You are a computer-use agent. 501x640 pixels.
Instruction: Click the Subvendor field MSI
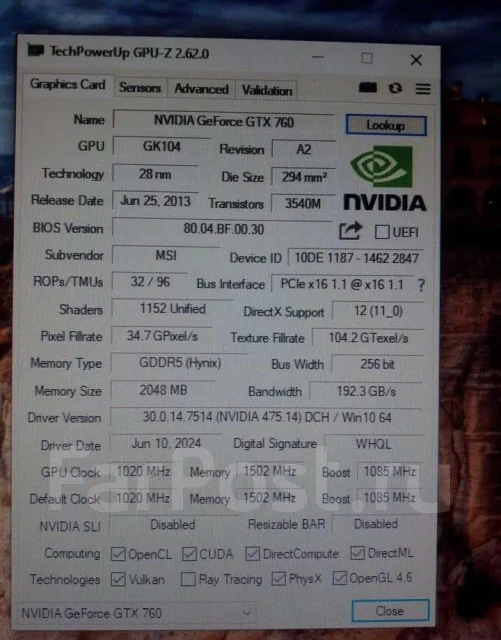pos(166,256)
